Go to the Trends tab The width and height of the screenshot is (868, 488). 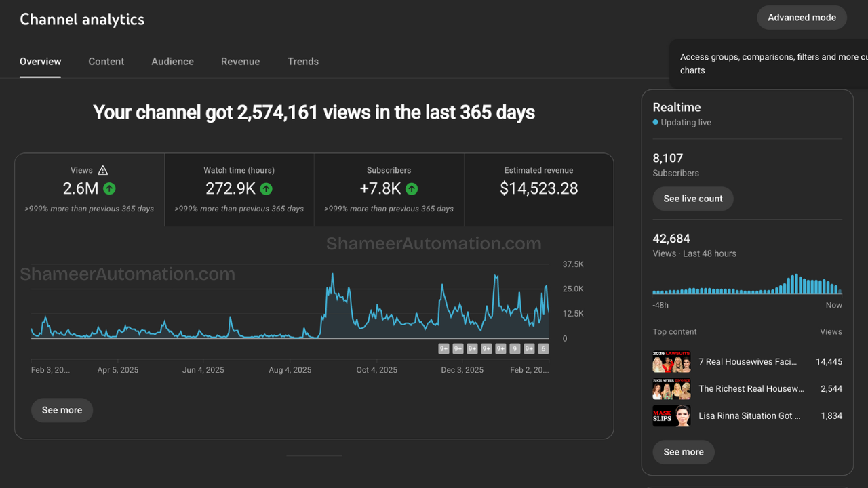302,62
